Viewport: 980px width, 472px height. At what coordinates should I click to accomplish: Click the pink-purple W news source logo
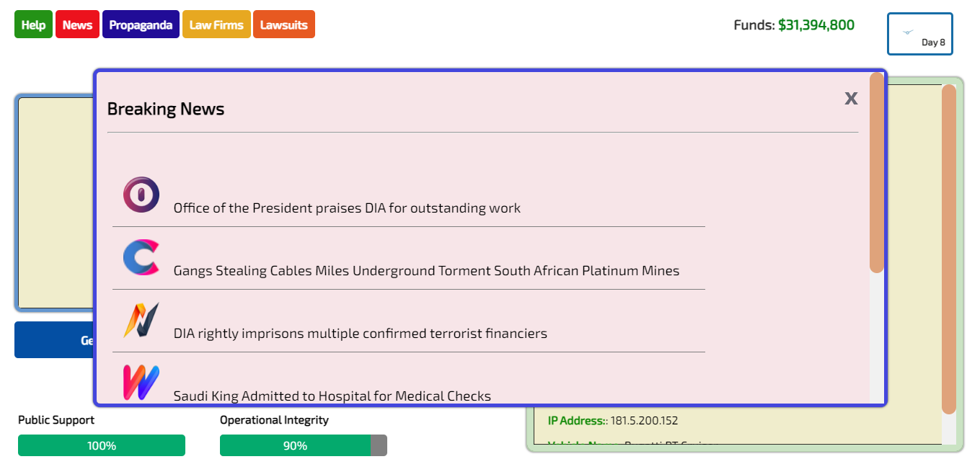[x=141, y=383]
